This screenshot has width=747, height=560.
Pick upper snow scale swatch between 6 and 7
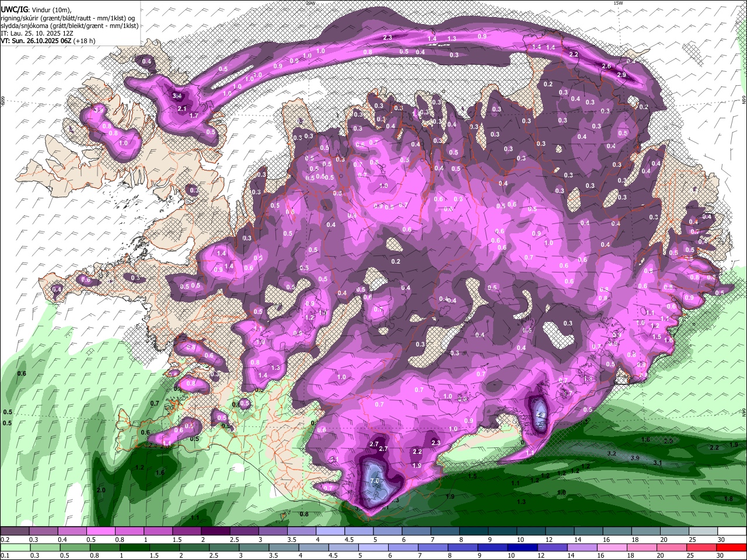pyautogui.click(x=417, y=531)
